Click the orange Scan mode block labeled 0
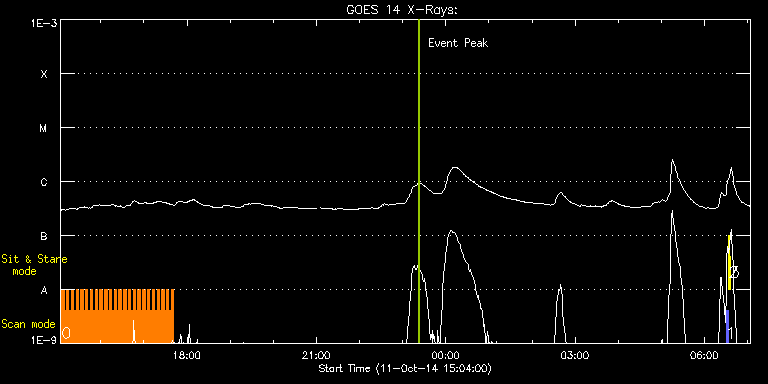 pos(117,316)
